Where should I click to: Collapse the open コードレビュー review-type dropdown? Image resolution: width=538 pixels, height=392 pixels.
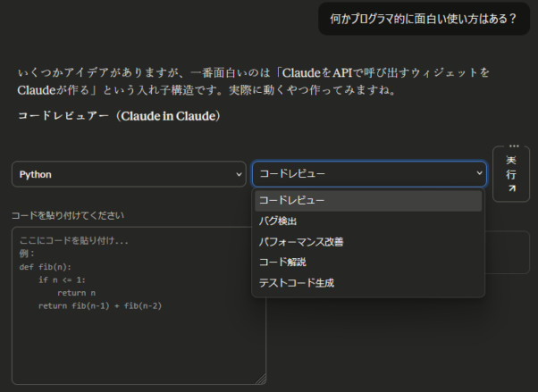coord(368,174)
